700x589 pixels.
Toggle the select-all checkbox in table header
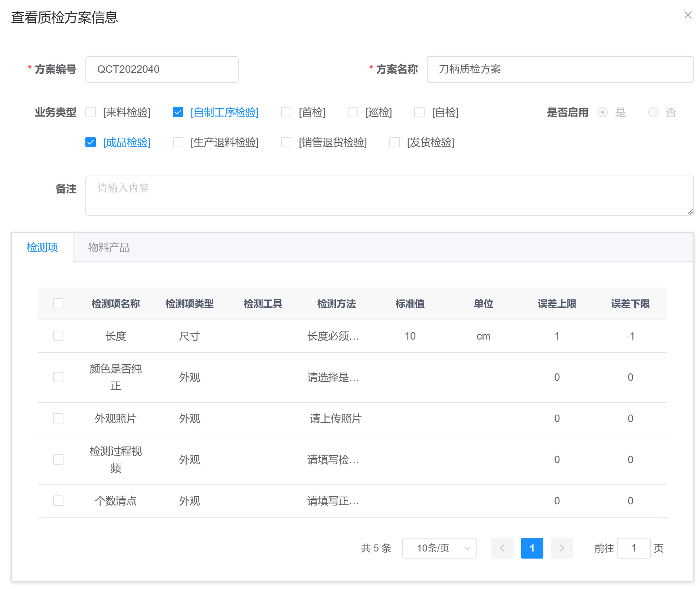pyautogui.click(x=58, y=303)
